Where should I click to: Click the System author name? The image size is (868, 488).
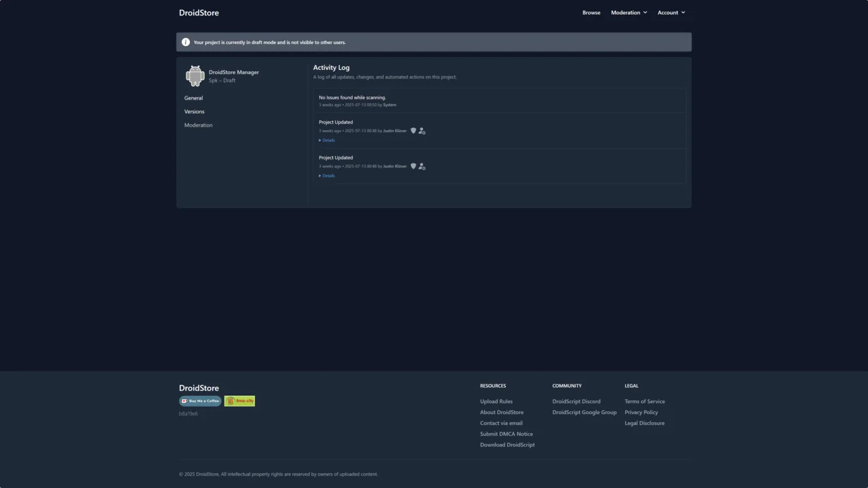[x=389, y=105]
